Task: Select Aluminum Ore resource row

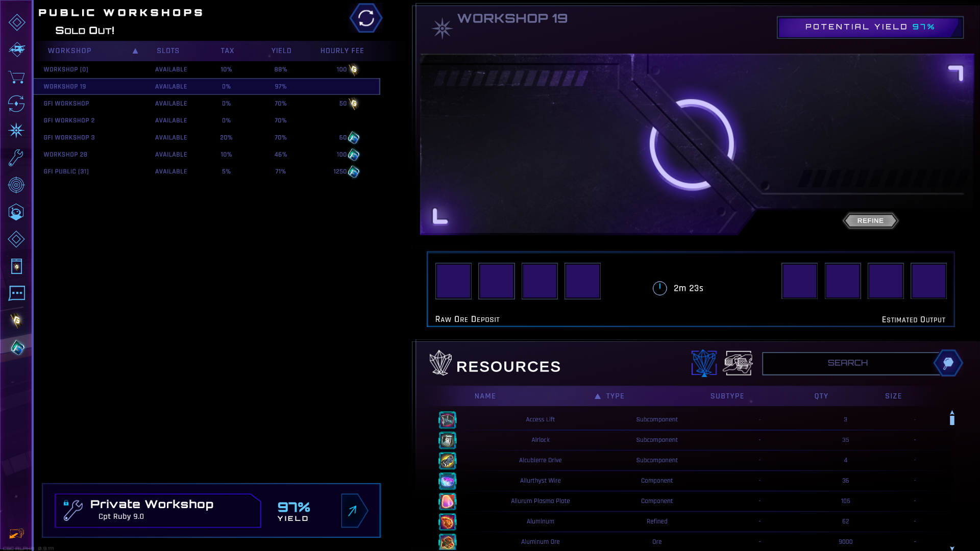Action: (540, 542)
